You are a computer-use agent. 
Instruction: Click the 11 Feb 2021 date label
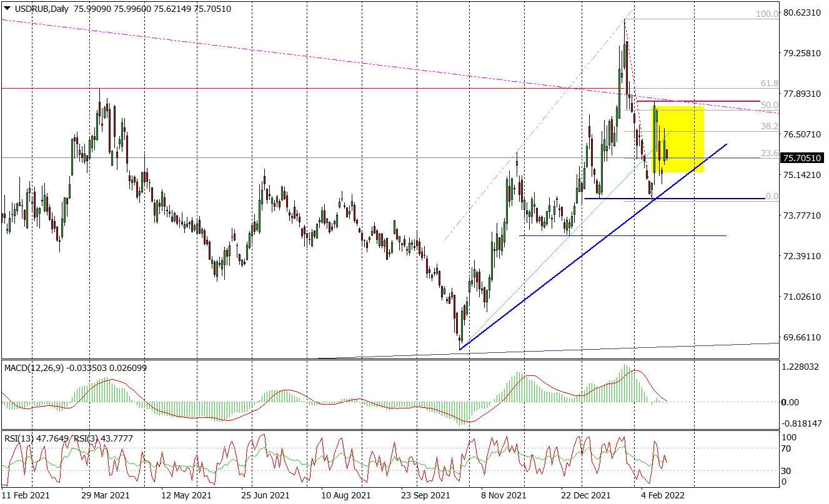pyautogui.click(x=26, y=495)
